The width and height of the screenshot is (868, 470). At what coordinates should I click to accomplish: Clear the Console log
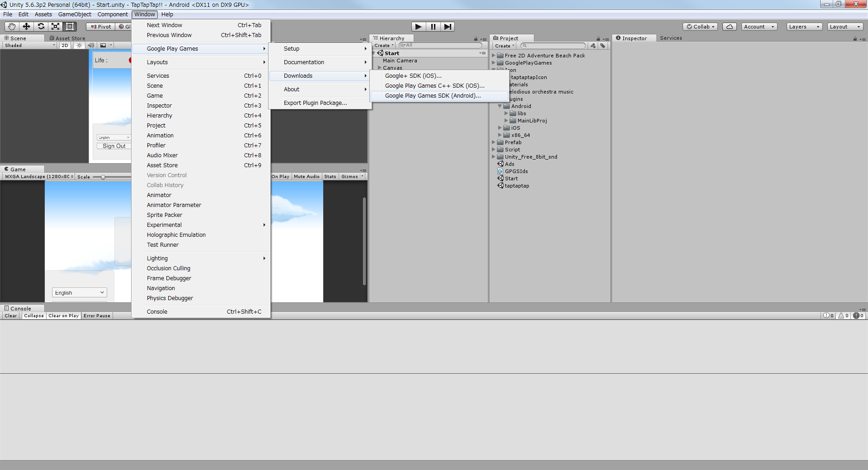[x=11, y=315]
